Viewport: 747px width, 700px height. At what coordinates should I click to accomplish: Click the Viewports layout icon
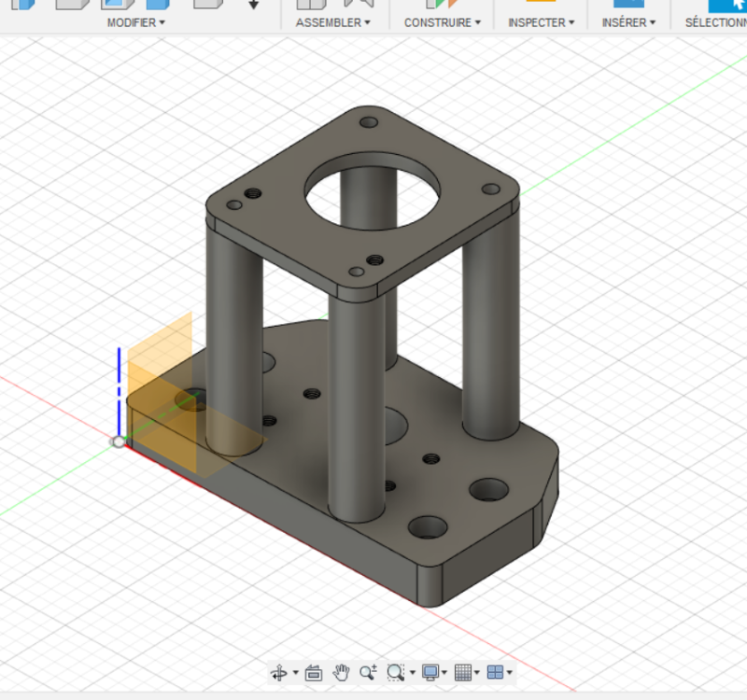[495, 672]
